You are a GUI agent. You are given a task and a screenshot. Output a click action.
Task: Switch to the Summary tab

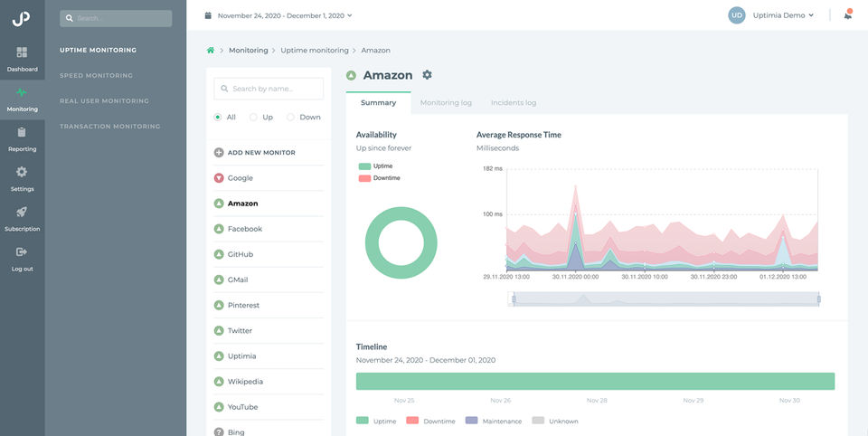pos(379,102)
